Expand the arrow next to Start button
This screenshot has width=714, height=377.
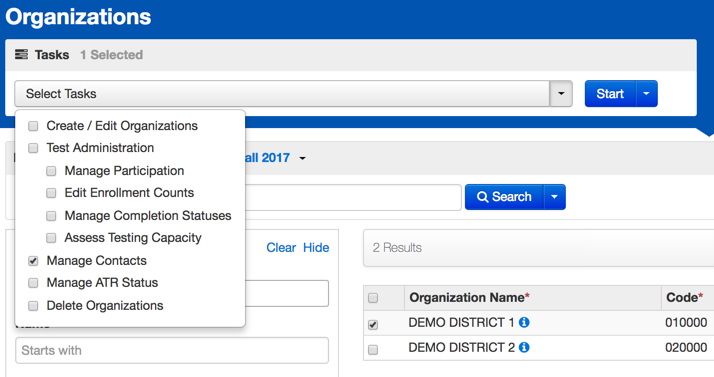647,94
